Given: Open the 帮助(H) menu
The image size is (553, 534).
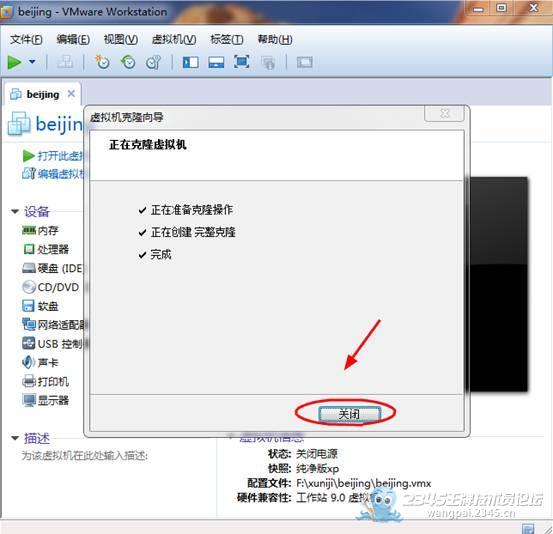Looking at the screenshot, I should click(x=275, y=40).
